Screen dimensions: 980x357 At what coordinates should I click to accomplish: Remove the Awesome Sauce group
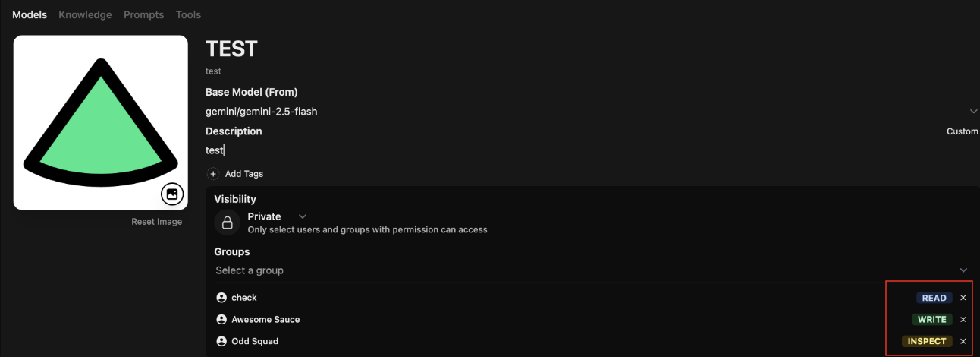point(963,320)
